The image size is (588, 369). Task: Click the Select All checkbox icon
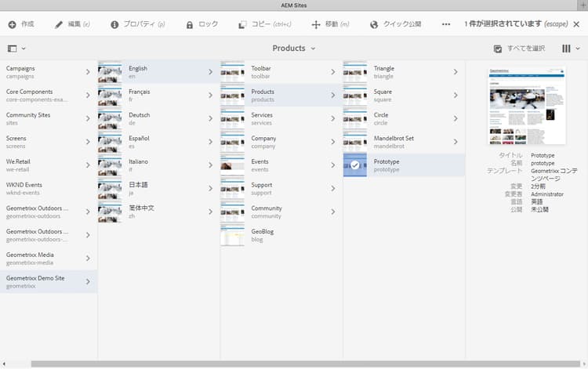498,49
